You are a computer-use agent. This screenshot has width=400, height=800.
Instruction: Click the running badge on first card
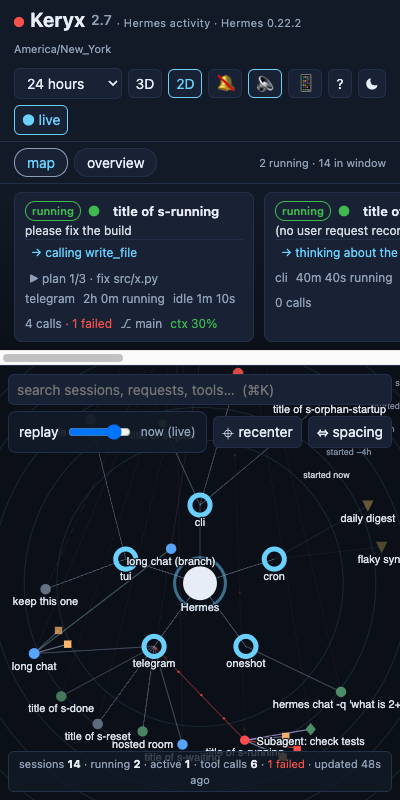pyautogui.click(x=53, y=211)
